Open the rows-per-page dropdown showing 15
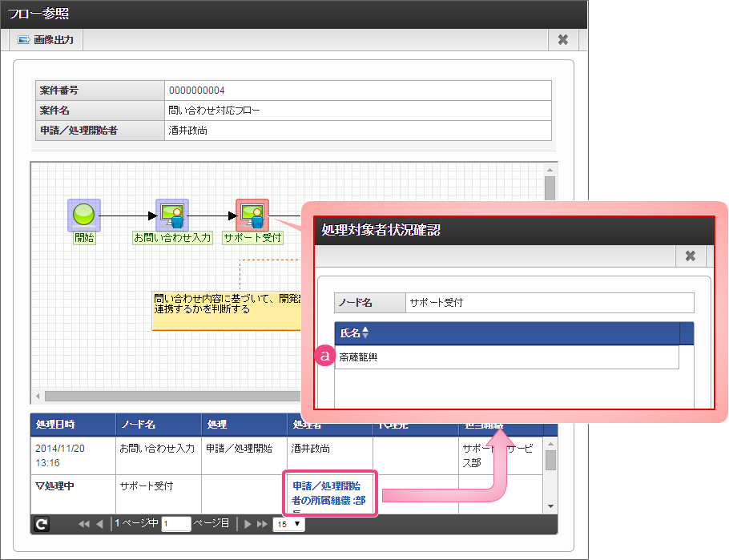Screen dimensions: 729x560 (288, 524)
